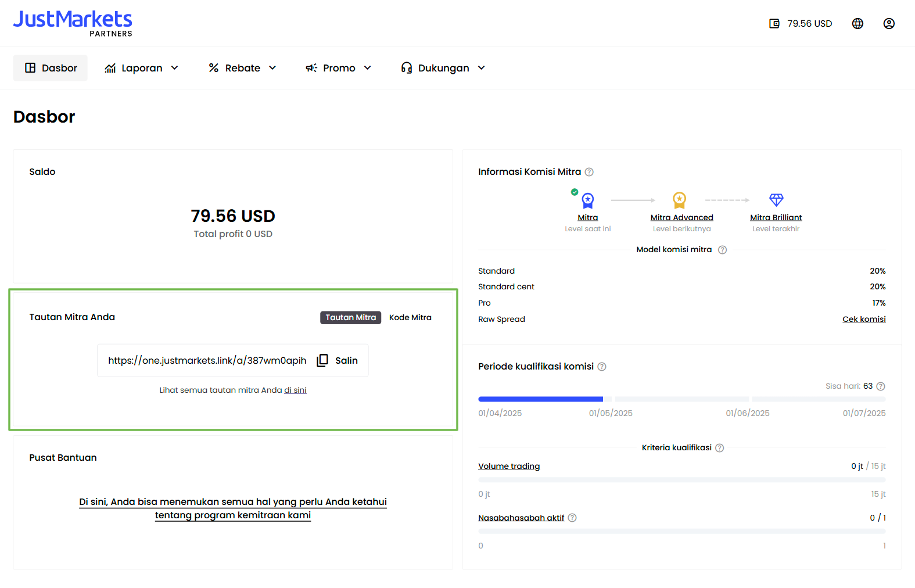Click the Standard commission row label
The image size is (915, 588).
[x=496, y=271]
